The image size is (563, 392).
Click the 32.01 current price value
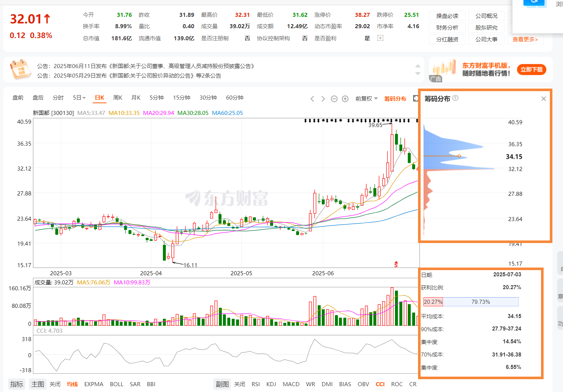pyautogui.click(x=26, y=19)
